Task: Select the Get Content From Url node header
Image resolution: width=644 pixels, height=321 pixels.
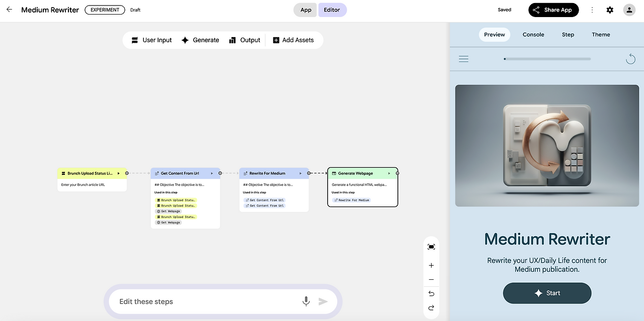Action: tap(186, 173)
